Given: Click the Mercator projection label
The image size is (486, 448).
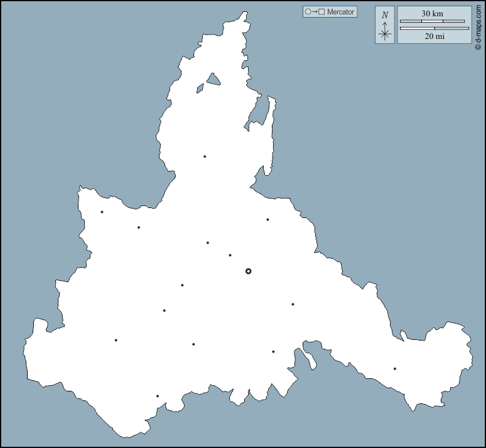Looking at the screenshot, I should coord(340,12).
